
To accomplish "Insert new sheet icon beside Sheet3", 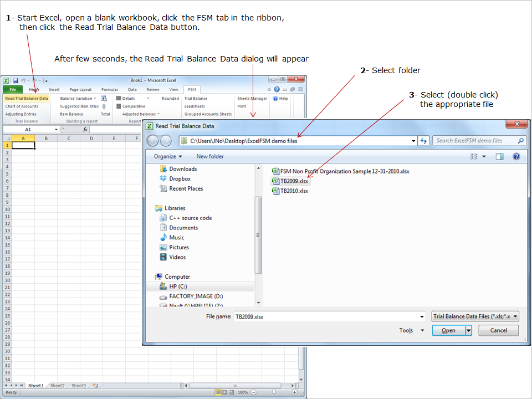I will [96, 386].
